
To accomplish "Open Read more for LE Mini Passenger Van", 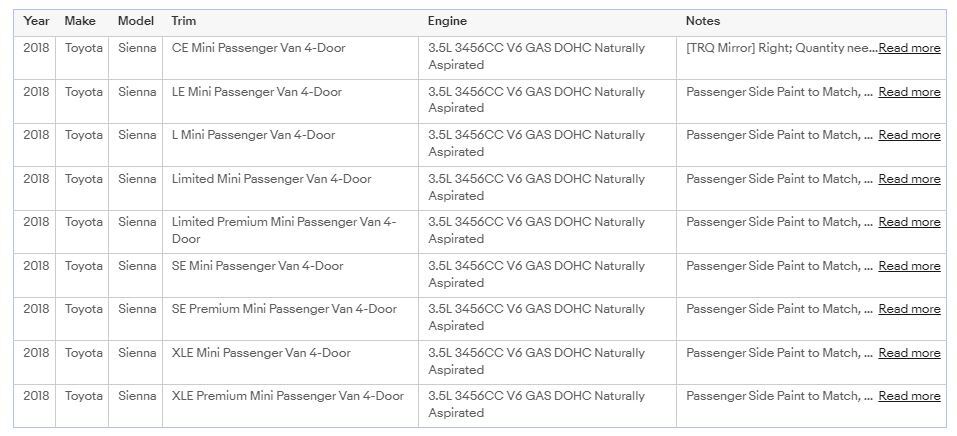I will [909, 92].
